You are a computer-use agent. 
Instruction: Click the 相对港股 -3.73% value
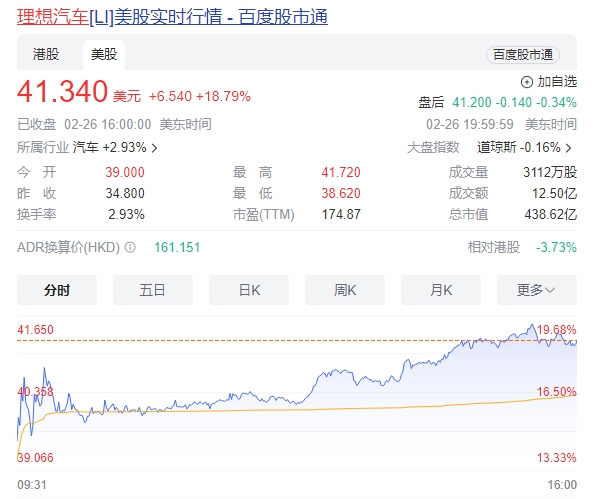[556, 247]
